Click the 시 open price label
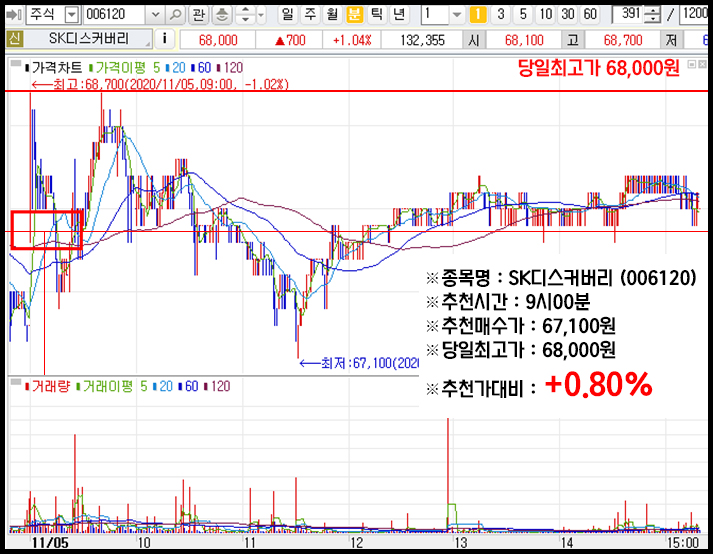This screenshot has width=713, height=554. click(x=474, y=40)
